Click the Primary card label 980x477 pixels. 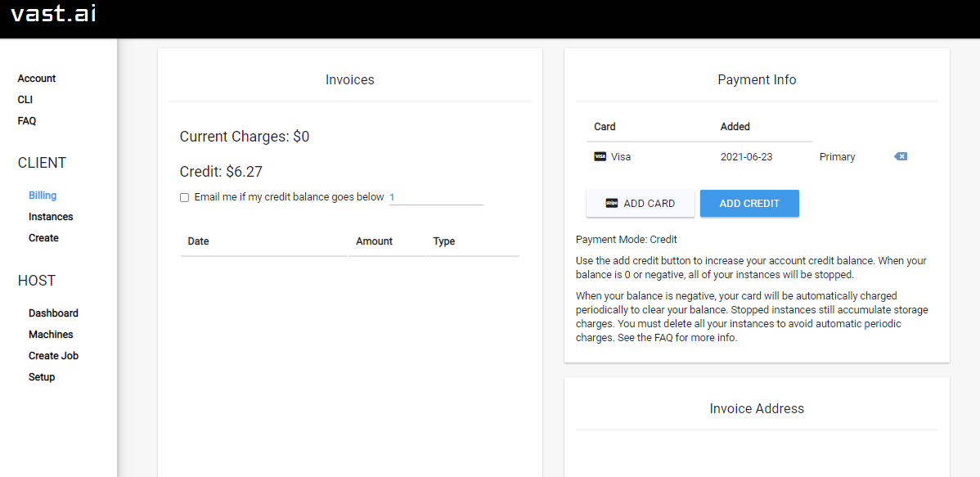point(837,157)
